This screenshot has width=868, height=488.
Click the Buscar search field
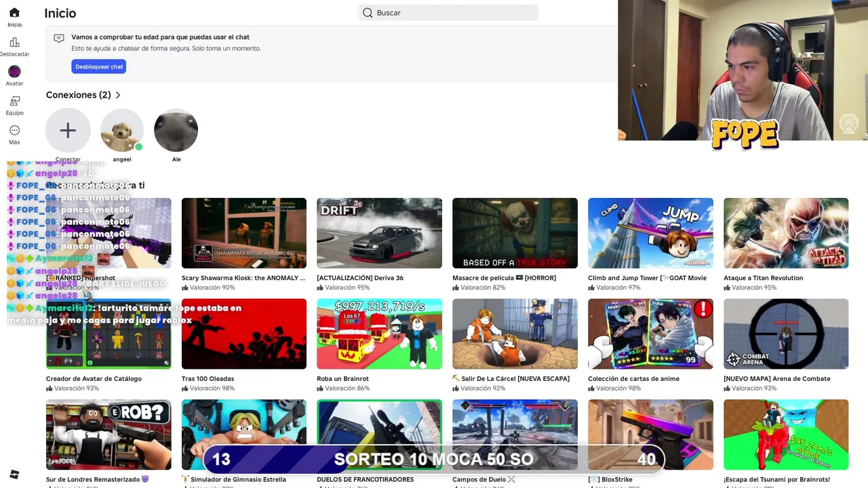(x=448, y=13)
